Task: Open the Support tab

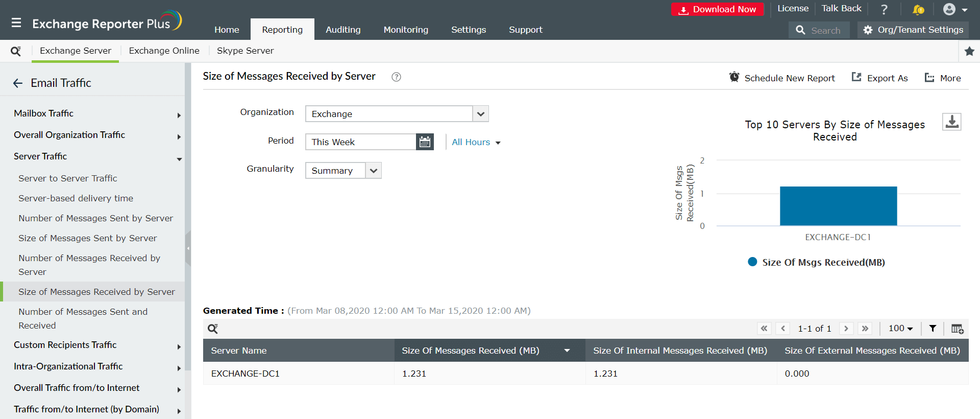Action: pos(526,30)
